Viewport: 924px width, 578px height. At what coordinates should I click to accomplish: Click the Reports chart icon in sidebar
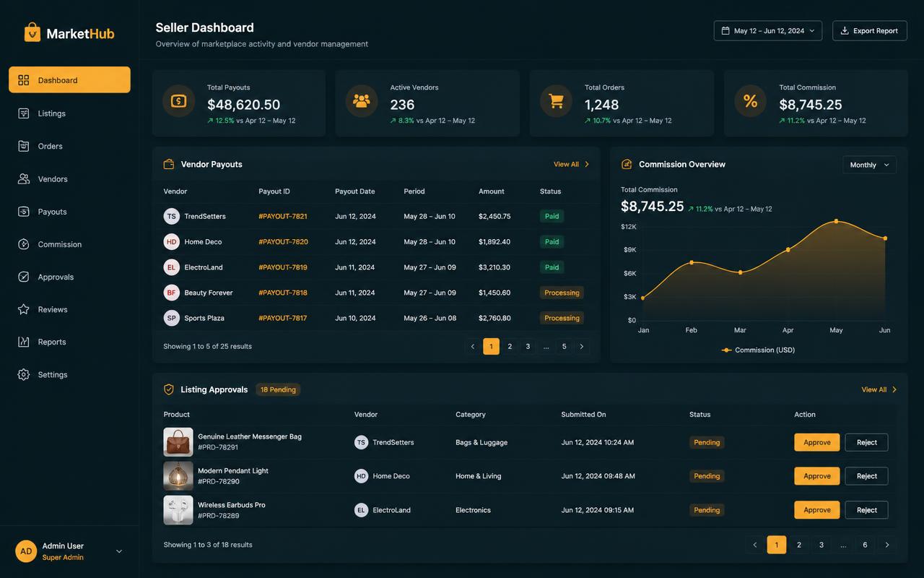pyautogui.click(x=24, y=342)
